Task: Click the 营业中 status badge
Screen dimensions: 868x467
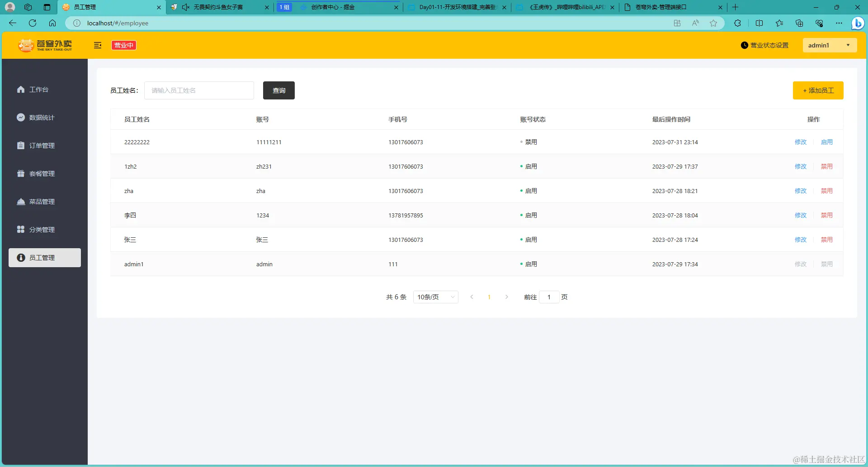Action: 124,45
